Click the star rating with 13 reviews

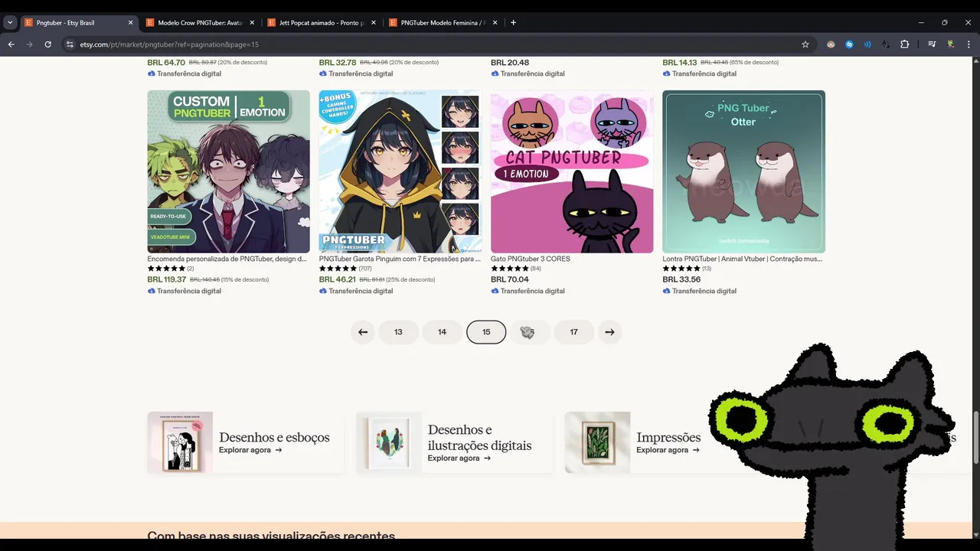687,269
